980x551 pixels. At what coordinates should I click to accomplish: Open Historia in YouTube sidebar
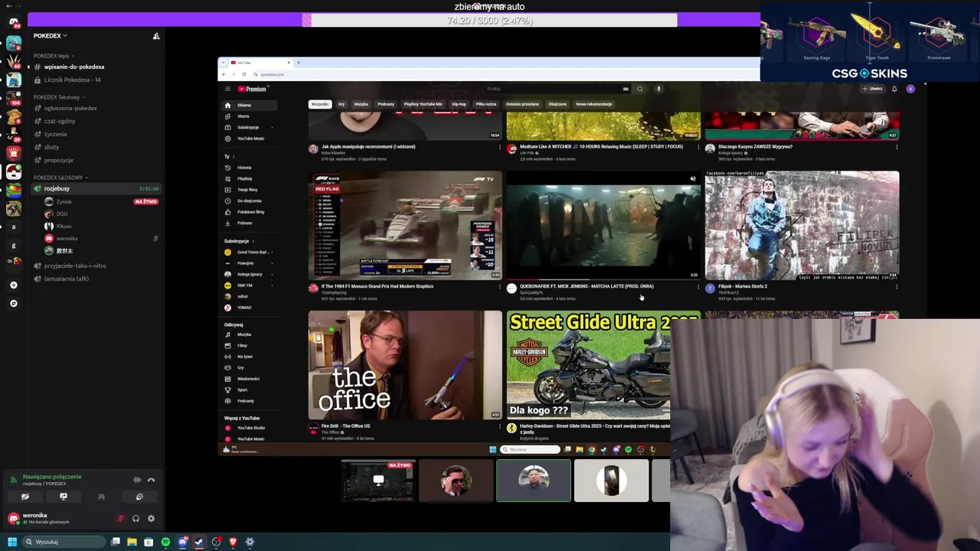[249, 168]
